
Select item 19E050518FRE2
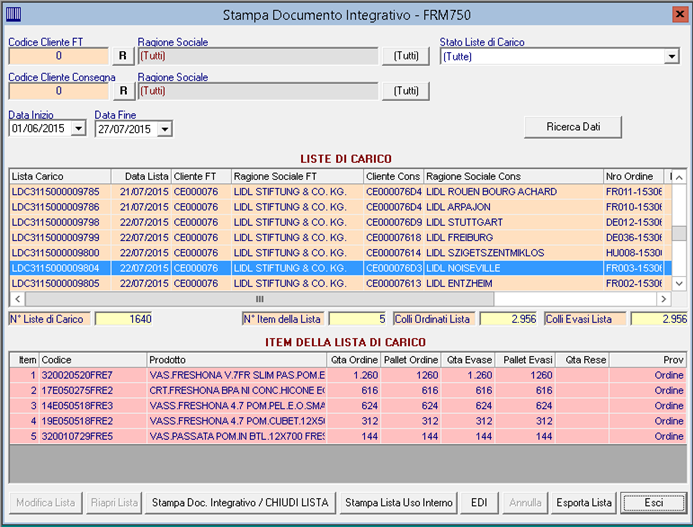tap(348, 421)
